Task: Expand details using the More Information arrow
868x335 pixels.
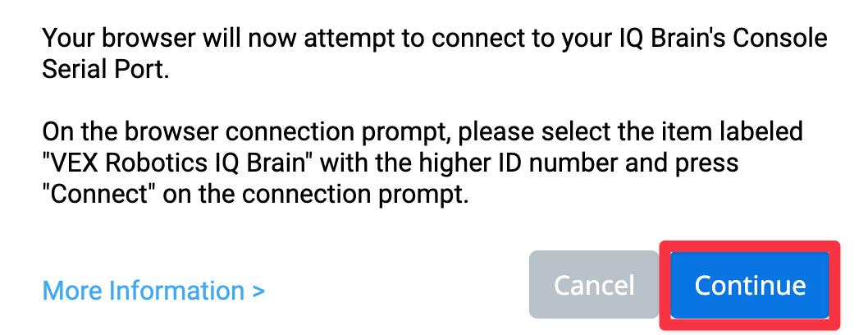Action: (259, 291)
